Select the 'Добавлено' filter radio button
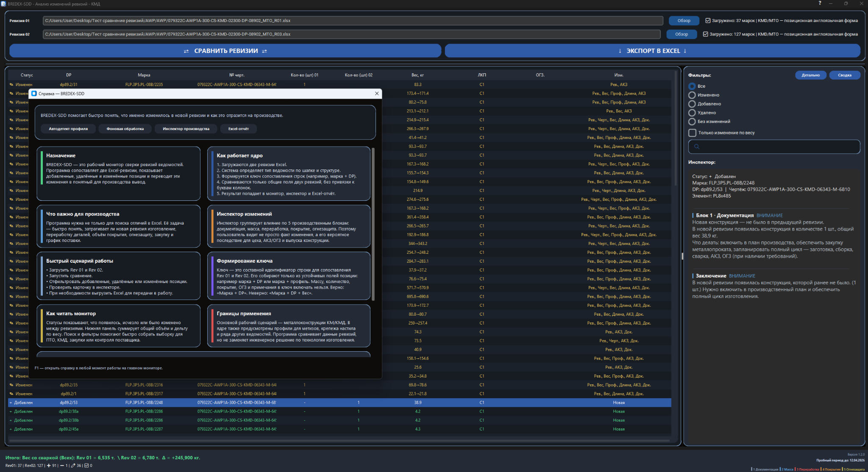The width and height of the screenshot is (868, 472). pos(692,104)
